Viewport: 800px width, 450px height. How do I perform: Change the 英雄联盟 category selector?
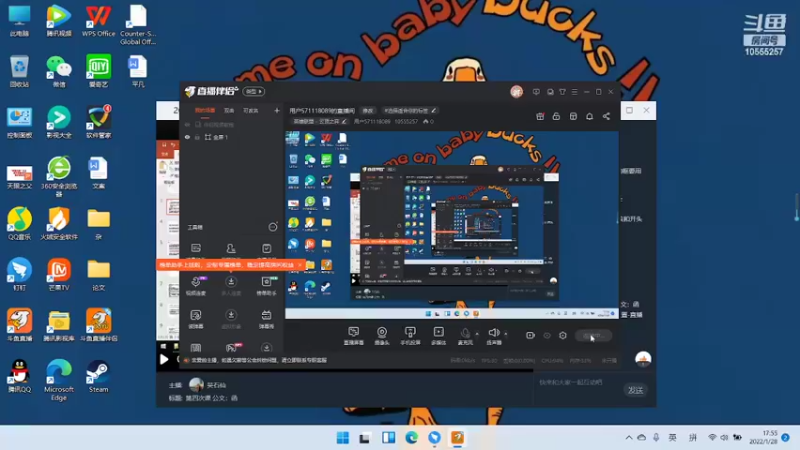click(x=319, y=121)
